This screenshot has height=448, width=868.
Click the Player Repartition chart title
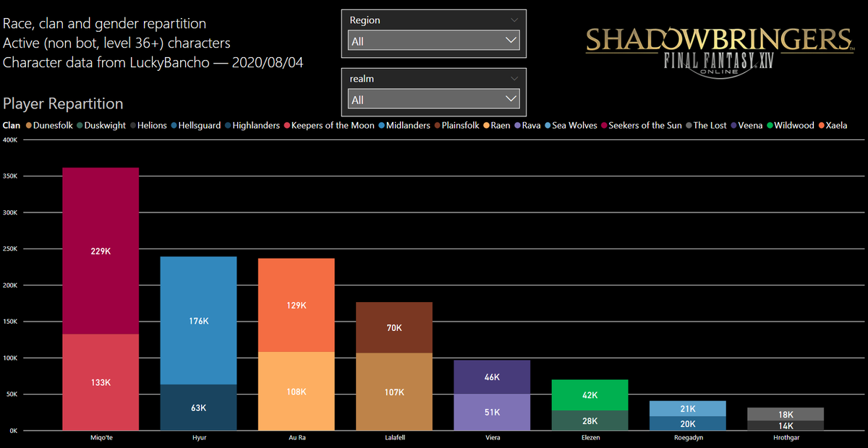point(63,103)
